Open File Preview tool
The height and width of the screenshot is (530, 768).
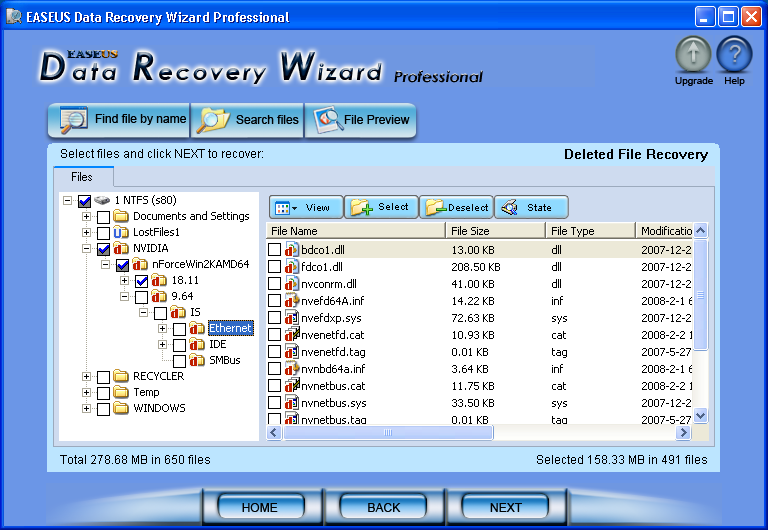pos(361,120)
